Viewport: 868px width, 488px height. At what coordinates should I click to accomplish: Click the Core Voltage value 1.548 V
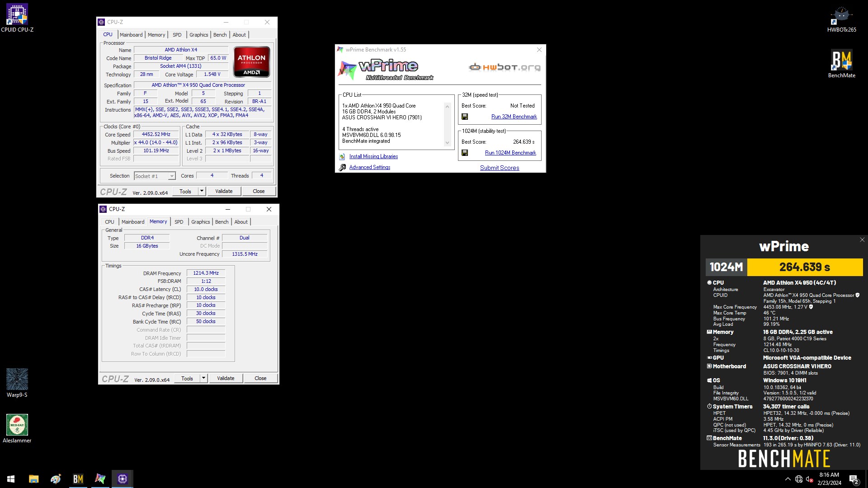tap(212, 74)
